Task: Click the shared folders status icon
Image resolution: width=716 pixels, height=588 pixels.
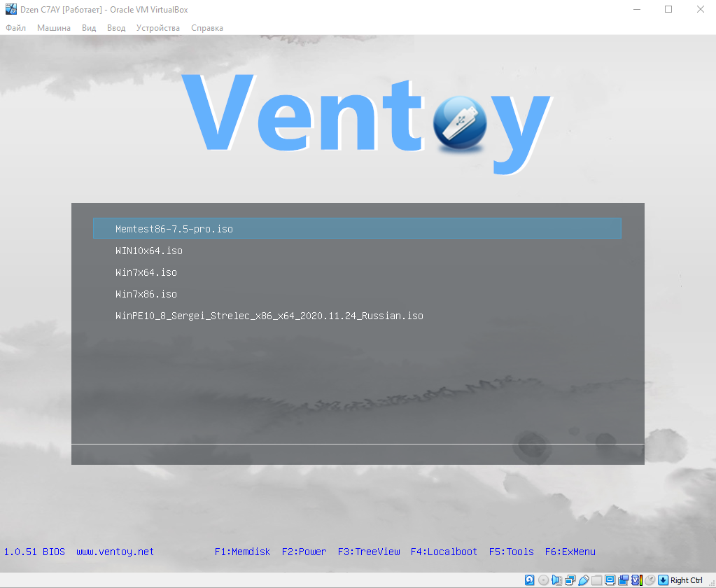Action: point(596,580)
